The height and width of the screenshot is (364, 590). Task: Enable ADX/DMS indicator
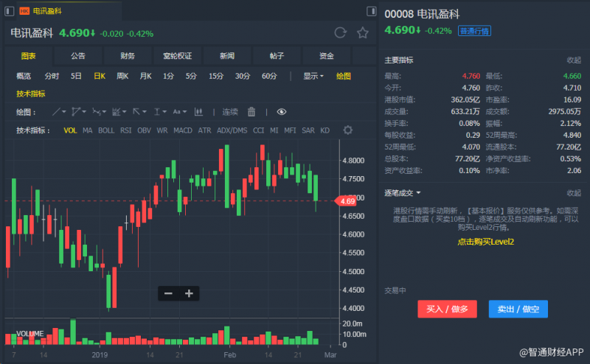tap(232, 130)
